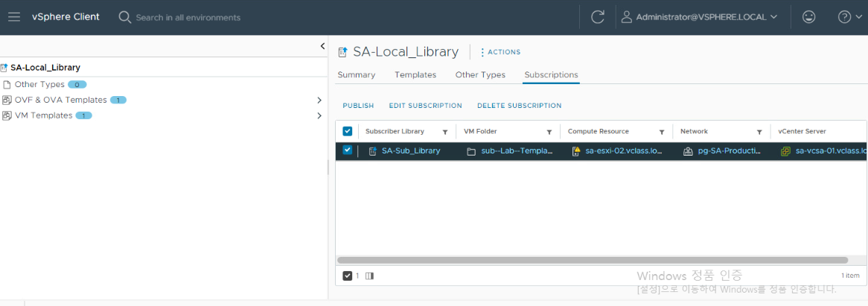Select OVF & OVA Templates tree item
Viewport: 868px width, 306px height.
(x=61, y=101)
